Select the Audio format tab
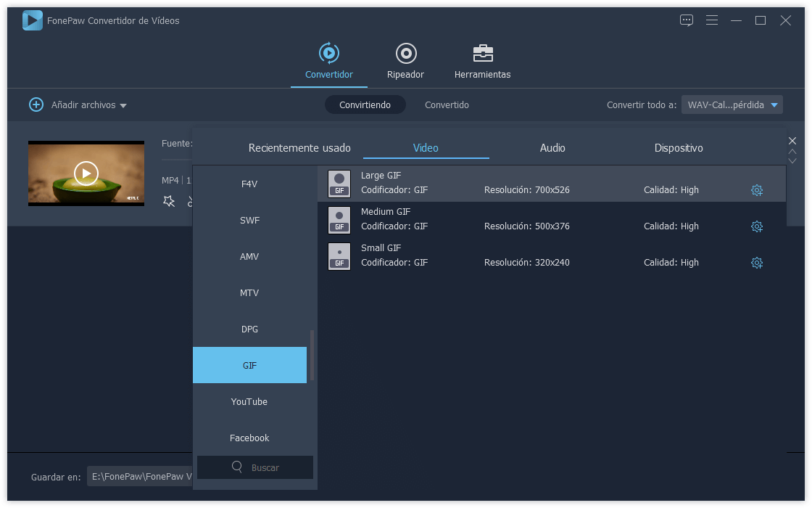The height and width of the screenshot is (508, 812). [x=552, y=148]
